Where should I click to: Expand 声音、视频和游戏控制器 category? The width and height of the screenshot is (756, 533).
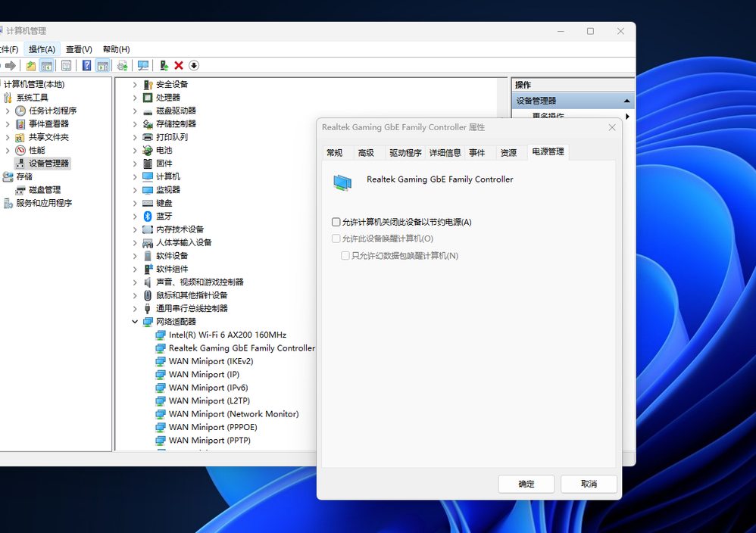pyautogui.click(x=135, y=282)
